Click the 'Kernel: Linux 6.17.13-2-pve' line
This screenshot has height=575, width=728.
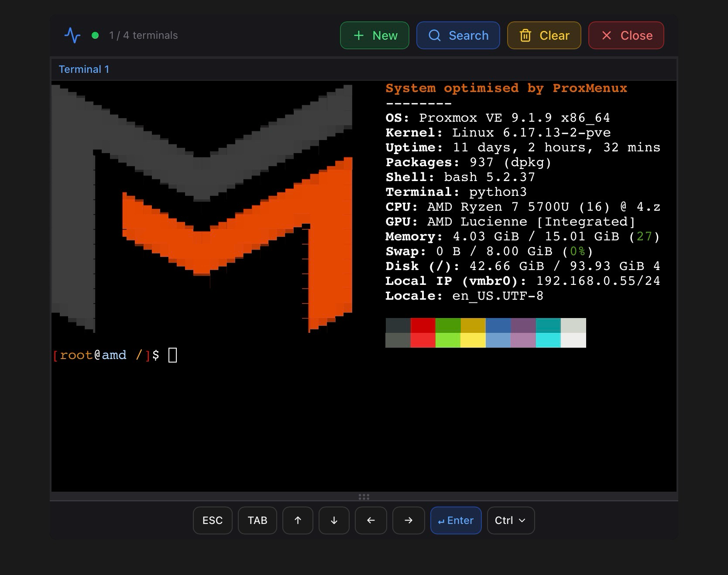tap(498, 133)
